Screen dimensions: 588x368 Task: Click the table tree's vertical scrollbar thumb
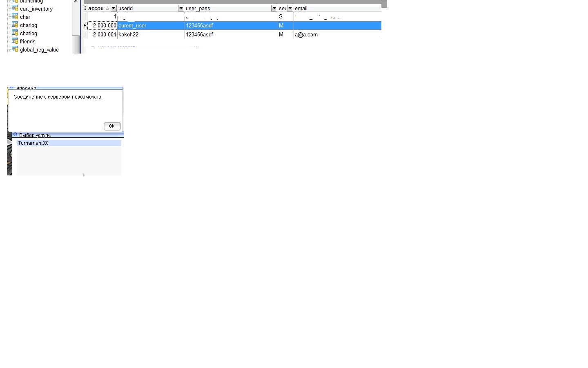(76, 44)
